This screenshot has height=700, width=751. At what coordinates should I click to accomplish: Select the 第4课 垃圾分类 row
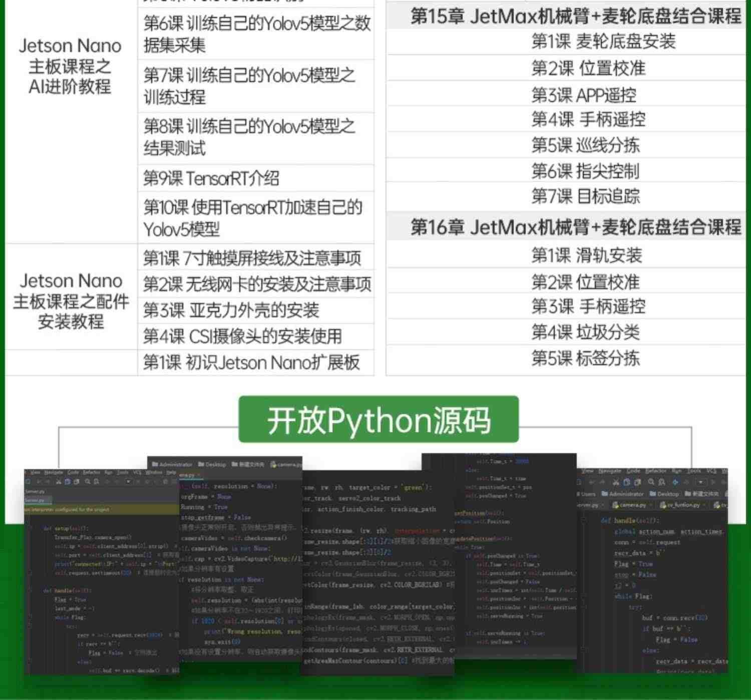(566, 332)
